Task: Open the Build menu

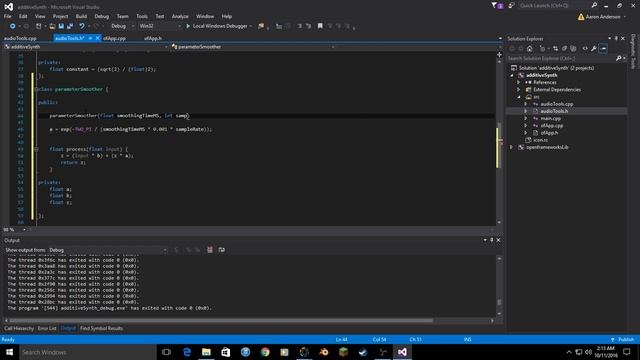Action: (x=81, y=16)
